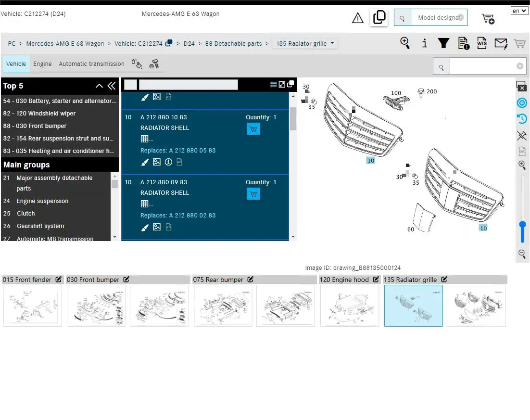Click the bolts/fasteners icon beside the tabs
This screenshot has width=530, height=420.
coord(154,64)
